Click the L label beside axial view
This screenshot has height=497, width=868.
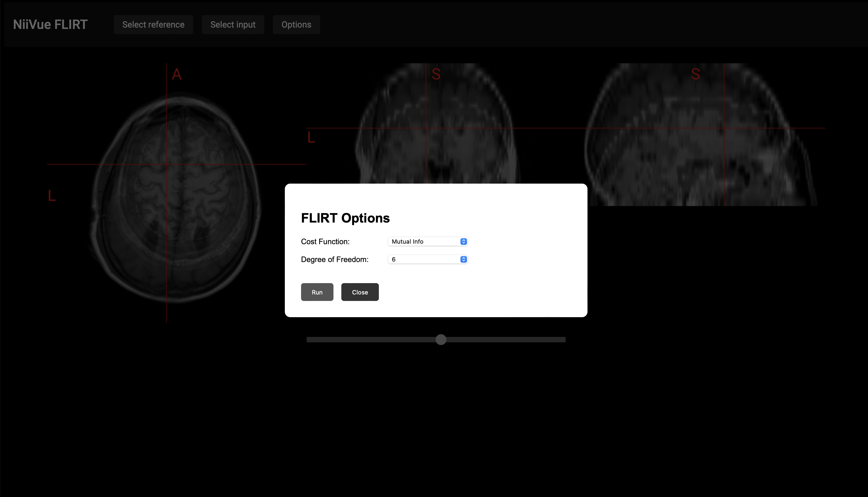tap(52, 196)
